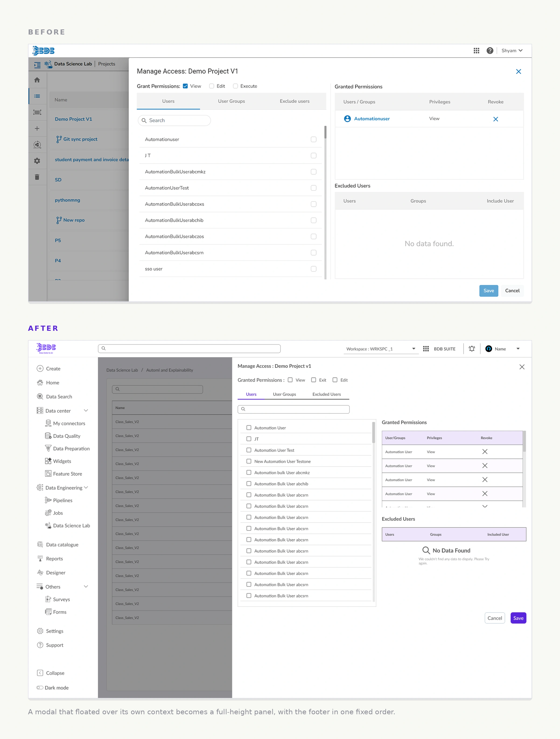Close the After Manage Access panel

[x=521, y=367]
